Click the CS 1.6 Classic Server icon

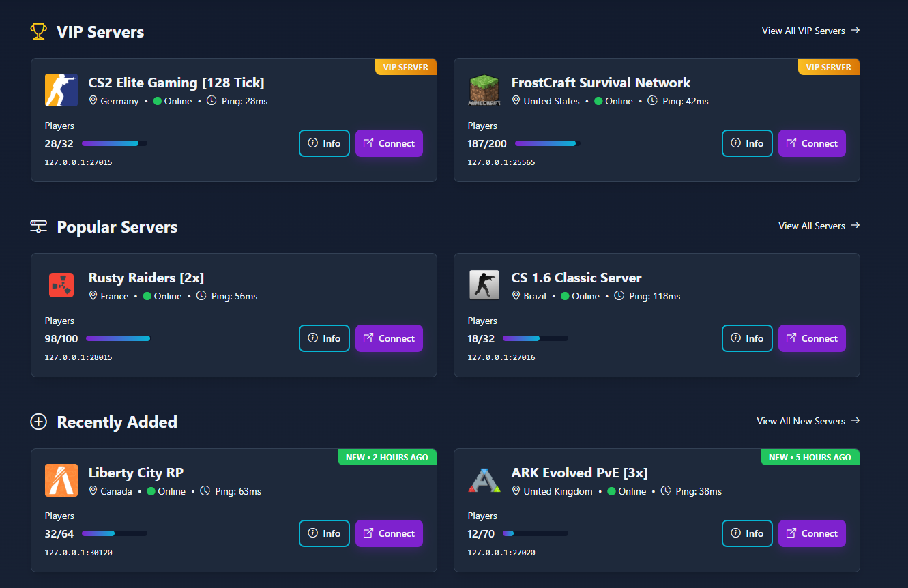coord(484,285)
